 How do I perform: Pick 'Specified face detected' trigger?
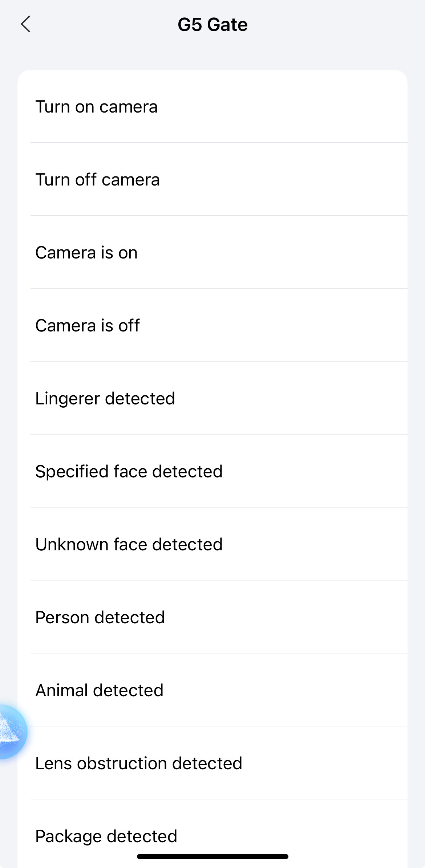click(129, 472)
